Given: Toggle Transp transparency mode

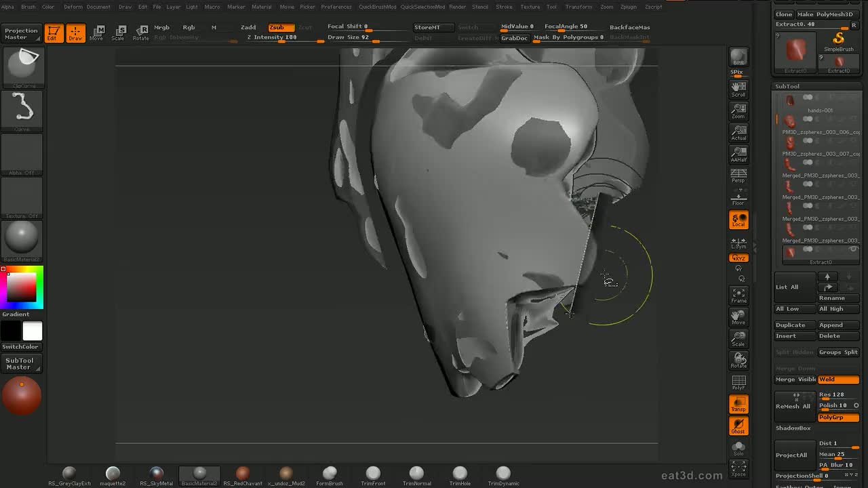Looking at the screenshot, I should 738,405.
